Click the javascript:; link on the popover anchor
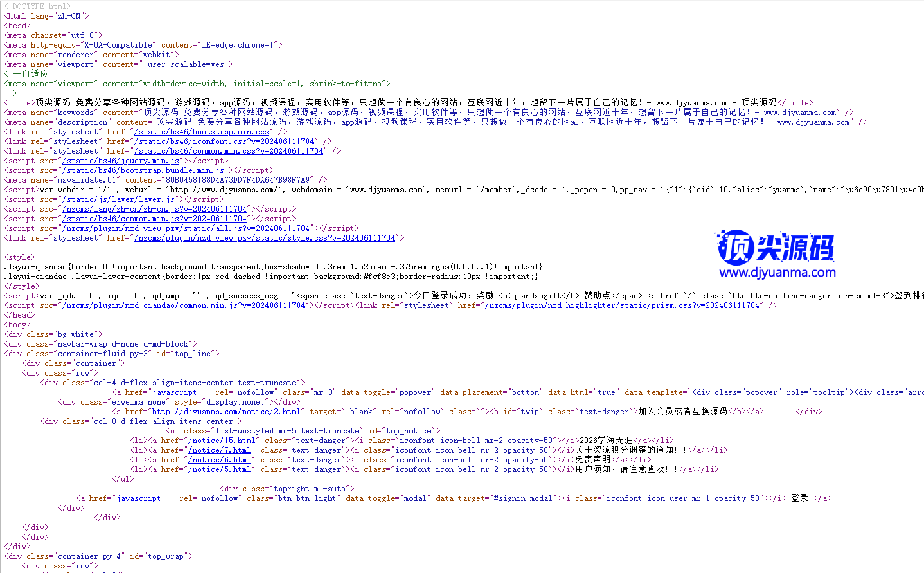The height and width of the screenshot is (573, 924). coord(179,392)
